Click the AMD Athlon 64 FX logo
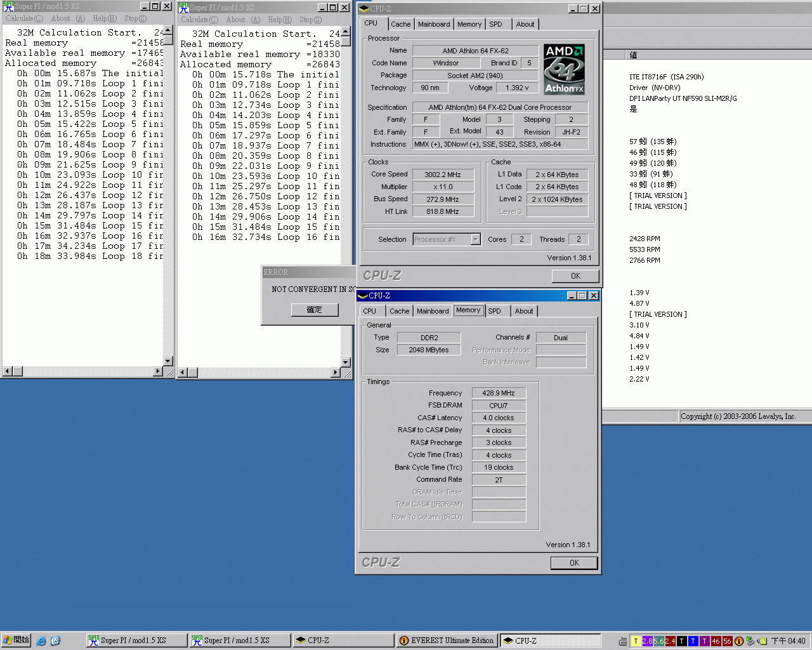This screenshot has width=812, height=650. tap(564, 69)
